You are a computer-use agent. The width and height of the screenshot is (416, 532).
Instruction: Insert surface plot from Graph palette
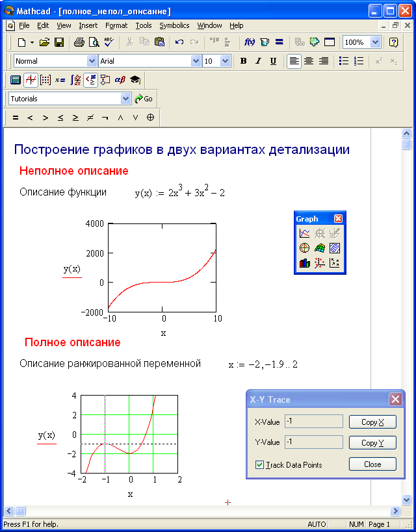(320, 248)
